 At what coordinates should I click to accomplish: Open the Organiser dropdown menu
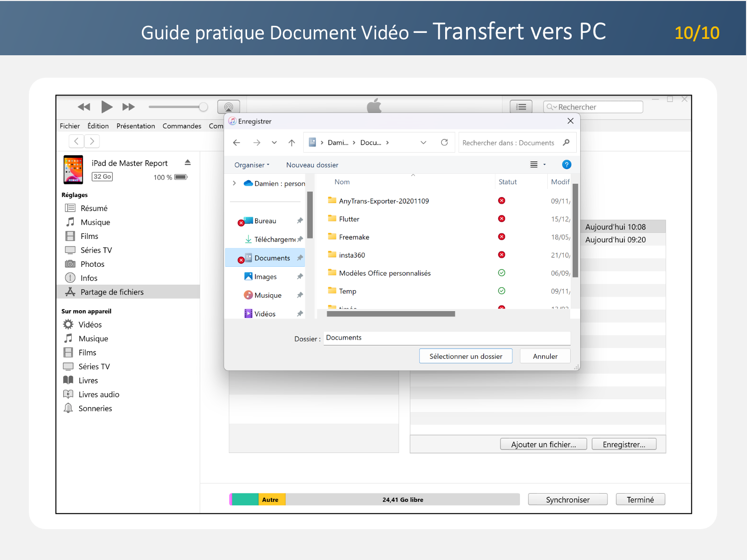click(251, 165)
